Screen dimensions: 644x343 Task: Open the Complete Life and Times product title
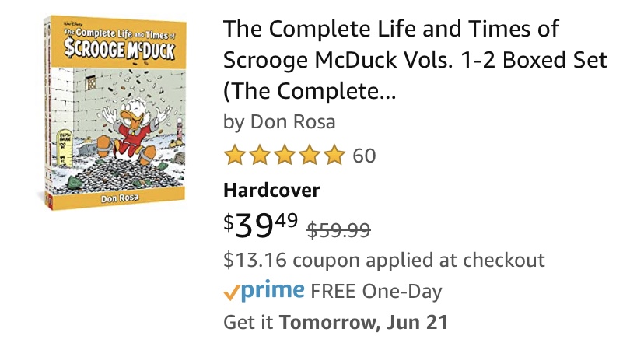point(415,59)
